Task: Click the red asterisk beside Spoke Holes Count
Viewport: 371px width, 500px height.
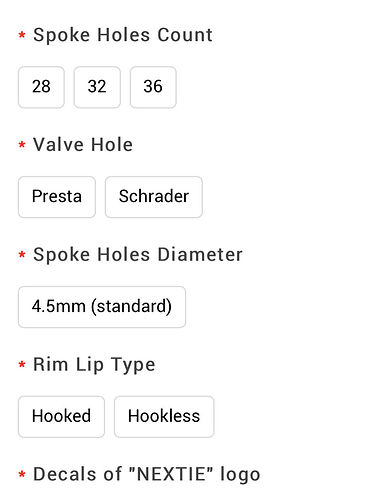Action: [22, 35]
